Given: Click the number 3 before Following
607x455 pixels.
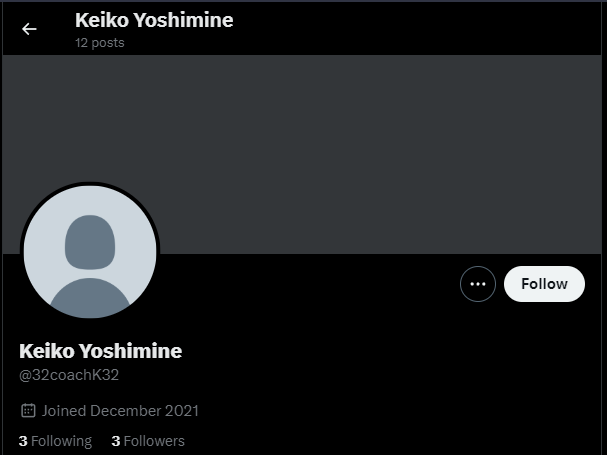Looking at the screenshot, I should [23, 441].
